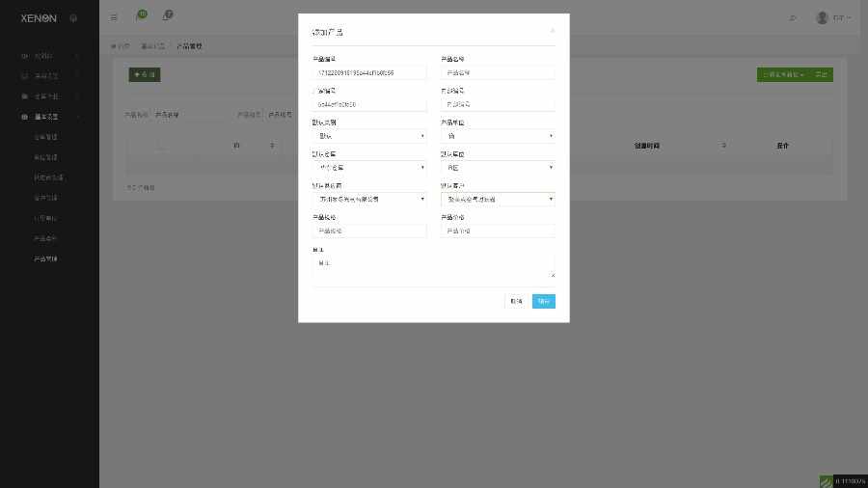Click the settings icon beside XENON logo
This screenshot has width=868, height=488.
pyautogui.click(x=73, y=18)
